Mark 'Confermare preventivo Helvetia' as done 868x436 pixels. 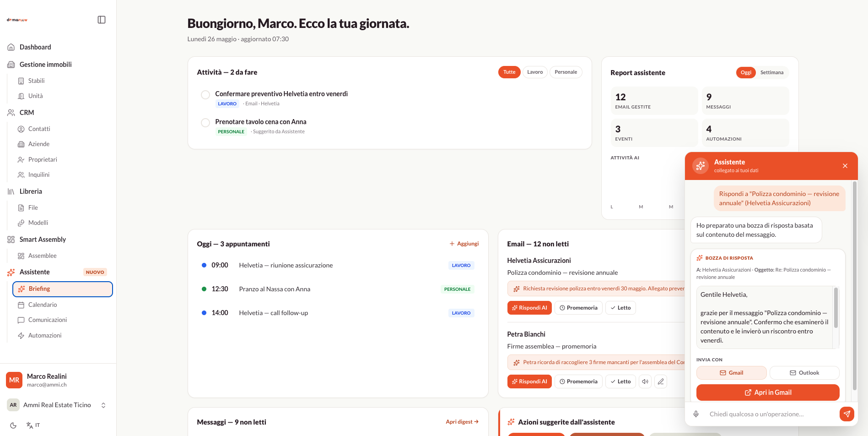point(205,95)
